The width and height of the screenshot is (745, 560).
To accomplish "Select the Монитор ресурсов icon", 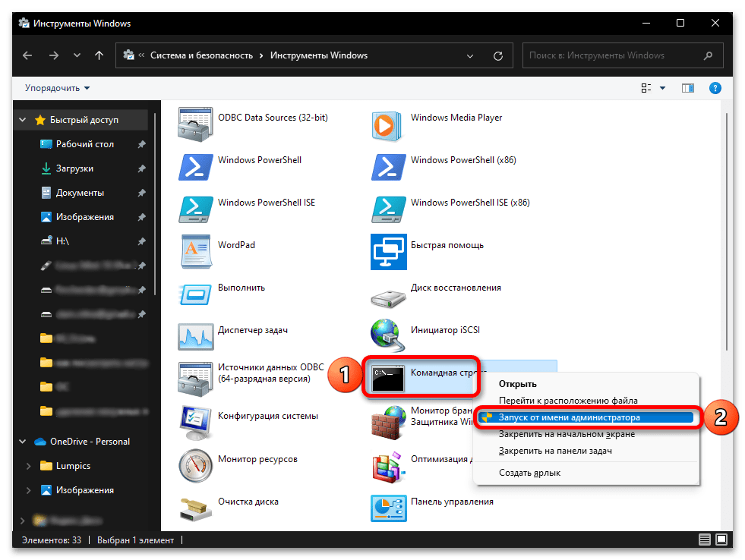I will 195,466.
